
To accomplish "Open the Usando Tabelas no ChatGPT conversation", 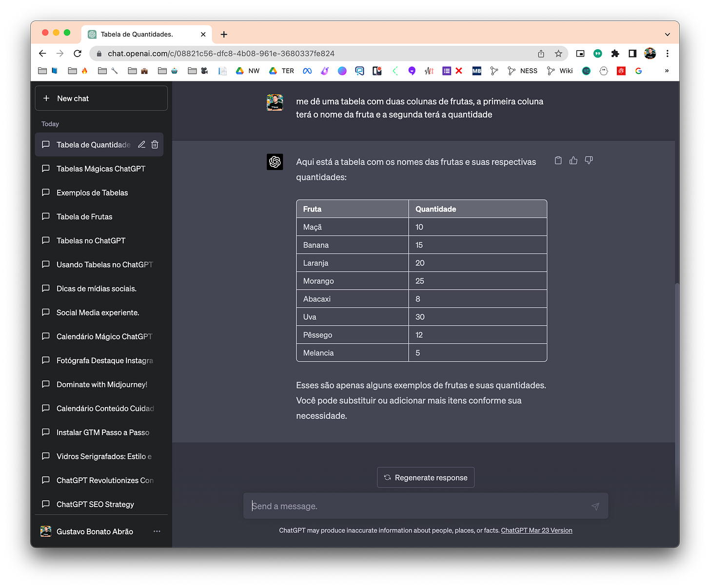I will pos(99,264).
